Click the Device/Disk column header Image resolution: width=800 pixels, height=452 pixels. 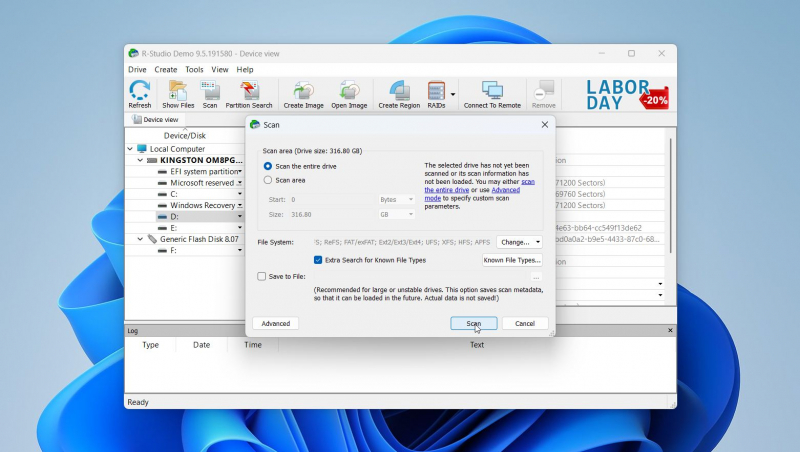click(185, 136)
